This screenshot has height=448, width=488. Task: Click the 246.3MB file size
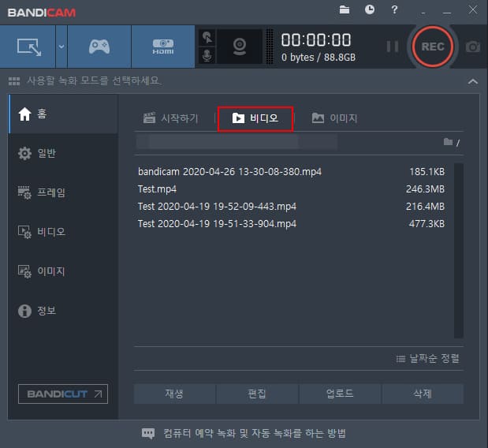426,189
